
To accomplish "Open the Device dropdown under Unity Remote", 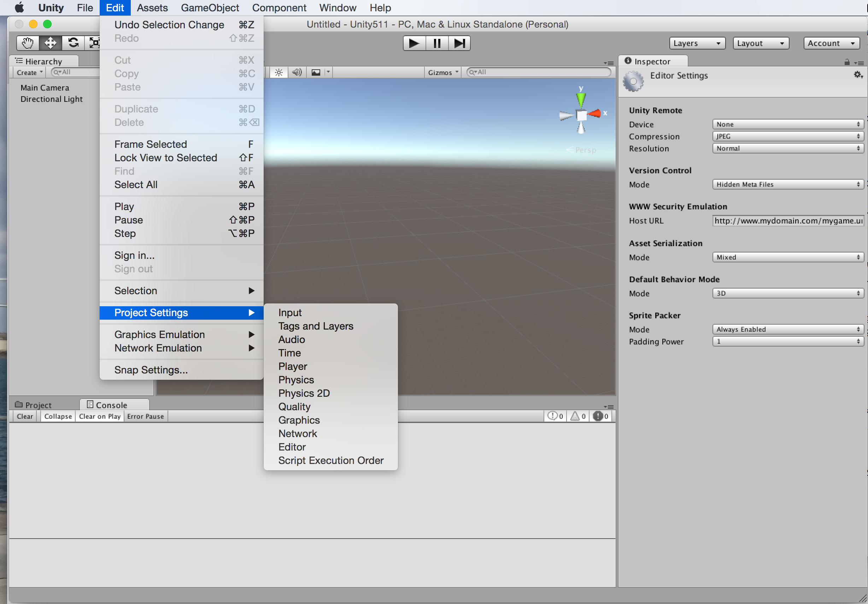I will point(787,124).
